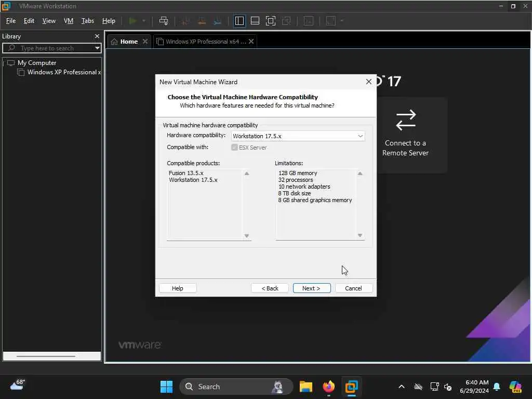Click 8 TB disk size in Limitations
532x399 pixels.
(294, 193)
